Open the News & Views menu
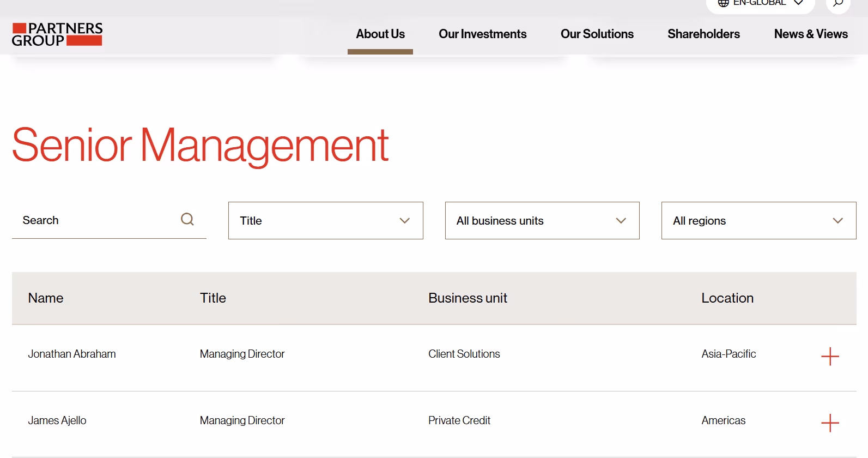Viewport: 868px width, 458px height. (x=811, y=34)
